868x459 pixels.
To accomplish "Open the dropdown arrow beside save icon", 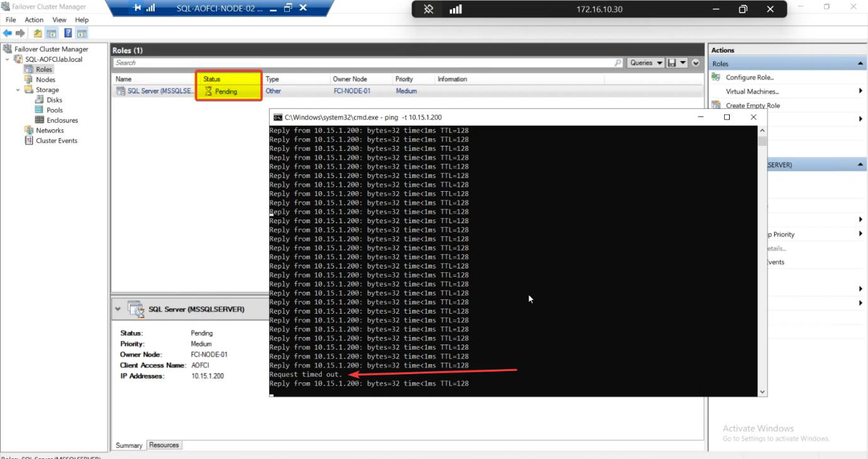I will [x=683, y=63].
